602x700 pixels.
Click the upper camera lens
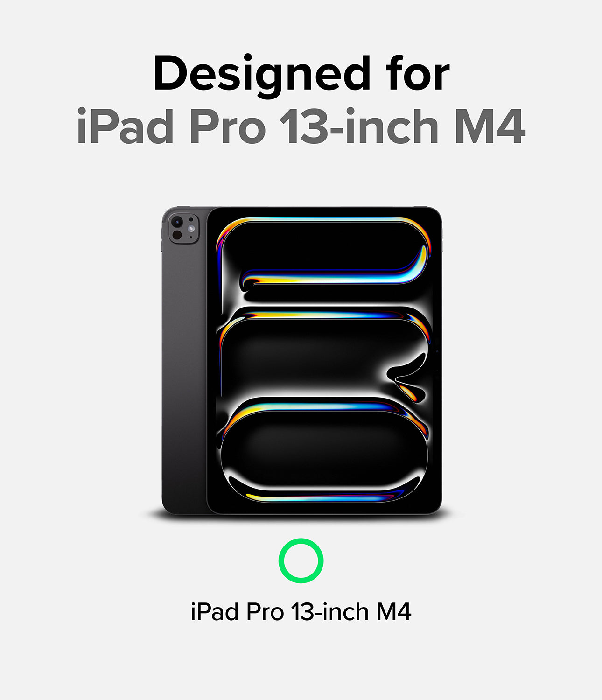(177, 222)
